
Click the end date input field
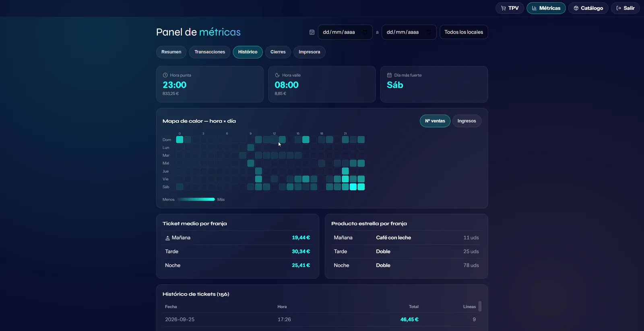point(409,32)
